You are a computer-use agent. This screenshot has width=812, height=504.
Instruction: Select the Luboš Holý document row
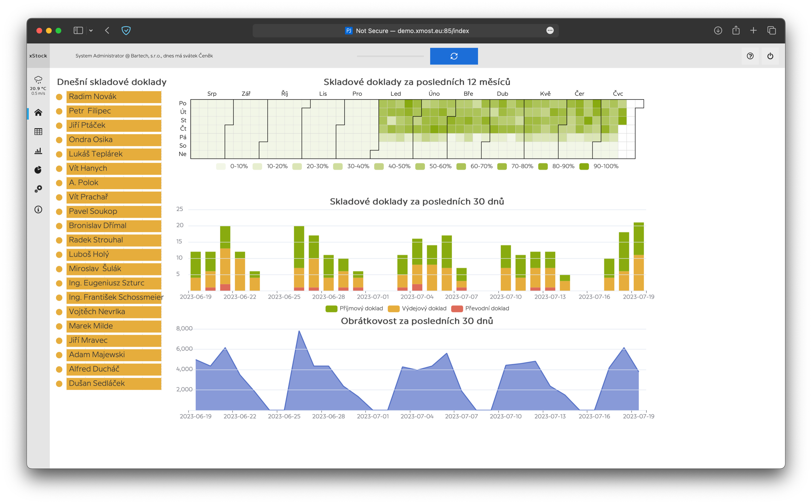pyautogui.click(x=114, y=254)
